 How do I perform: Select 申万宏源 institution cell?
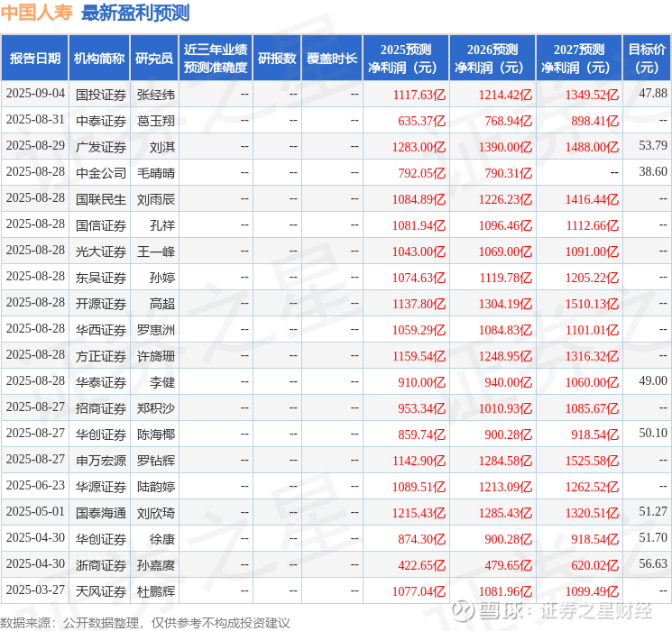click(x=101, y=461)
